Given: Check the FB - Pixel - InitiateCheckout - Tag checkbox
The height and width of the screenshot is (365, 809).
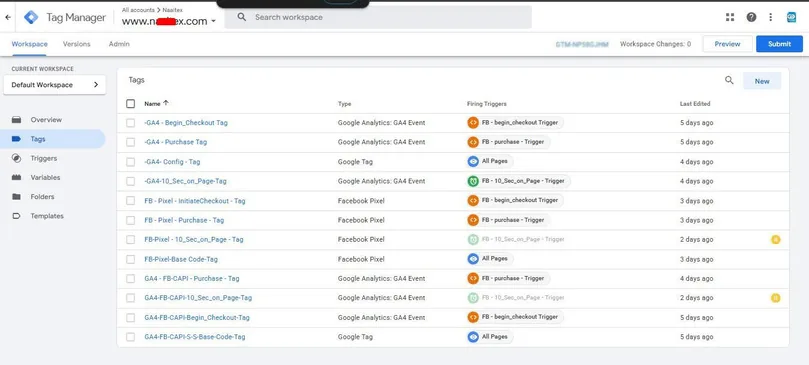Looking at the screenshot, I should coord(131,201).
